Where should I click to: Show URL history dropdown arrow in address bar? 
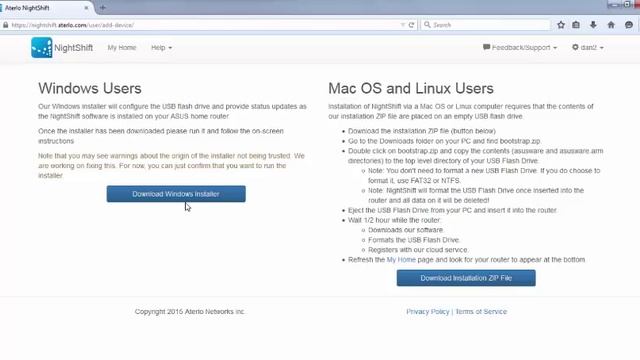tap(402, 25)
